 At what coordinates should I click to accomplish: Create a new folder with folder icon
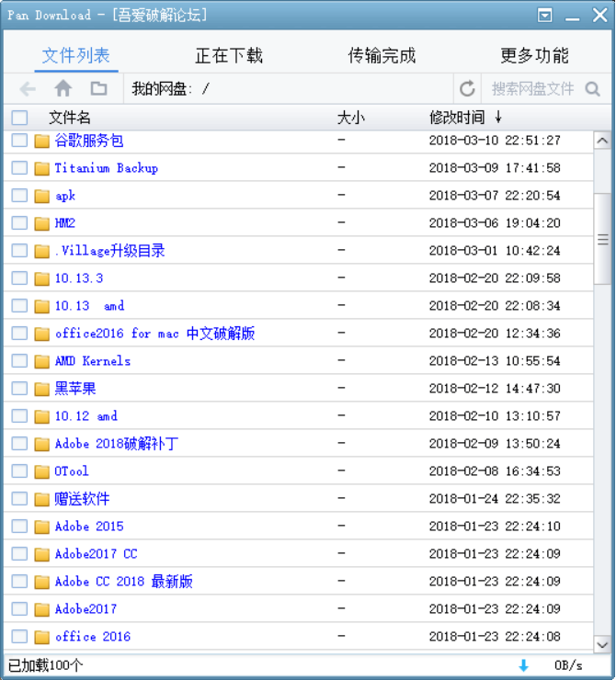tap(99, 88)
